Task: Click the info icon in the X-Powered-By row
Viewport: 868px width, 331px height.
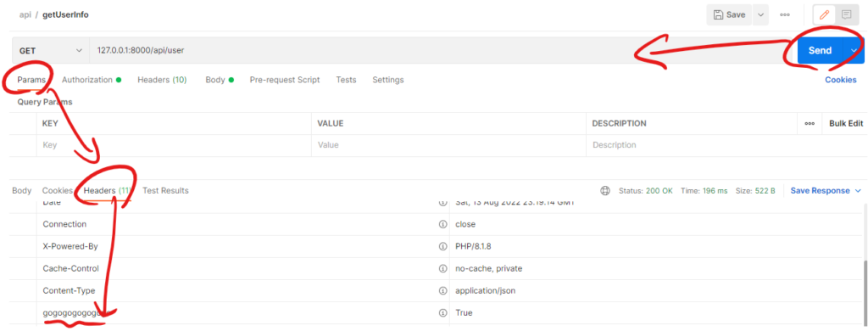Action: (x=442, y=247)
